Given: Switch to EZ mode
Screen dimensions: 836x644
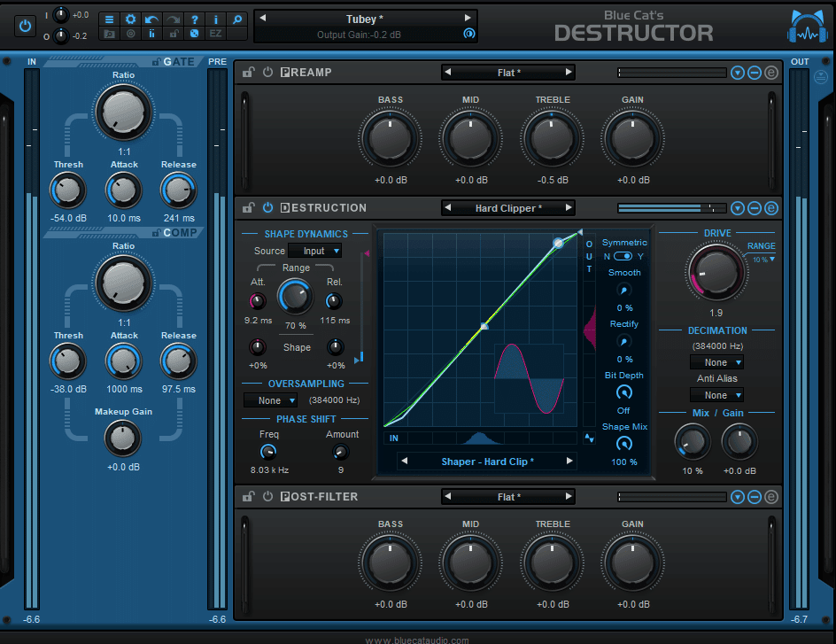Looking at the screenshot, I should point(214,35).
